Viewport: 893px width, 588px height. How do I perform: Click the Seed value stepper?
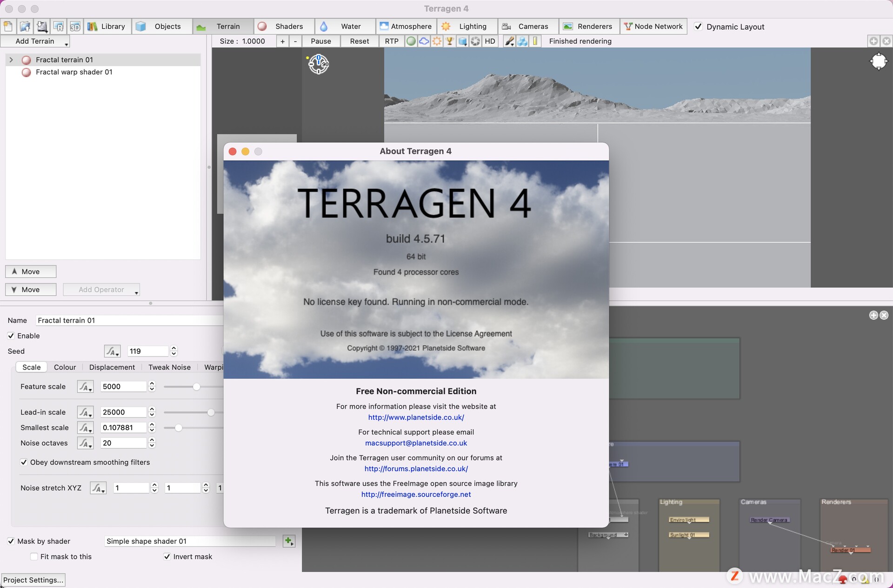click(174, 351)
